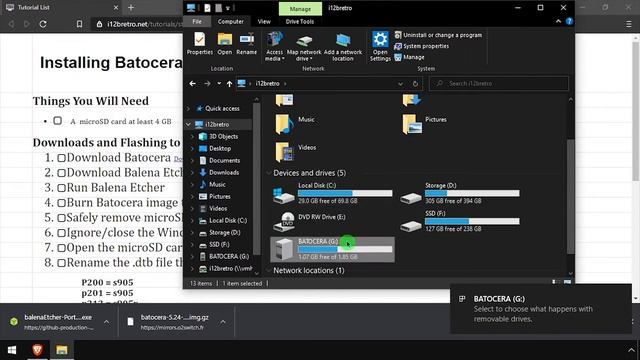Switch to the View ribbon tab
640x360 pixels.
pos(264,22)
